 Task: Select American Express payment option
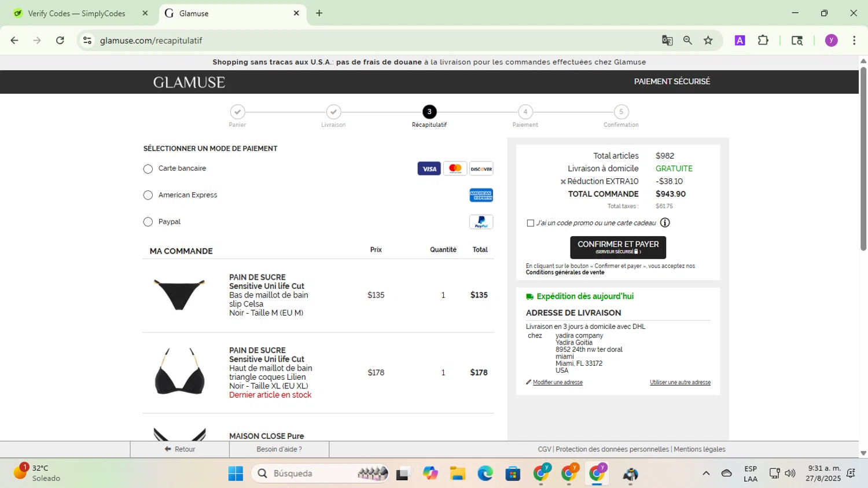[x=148, y=196]
